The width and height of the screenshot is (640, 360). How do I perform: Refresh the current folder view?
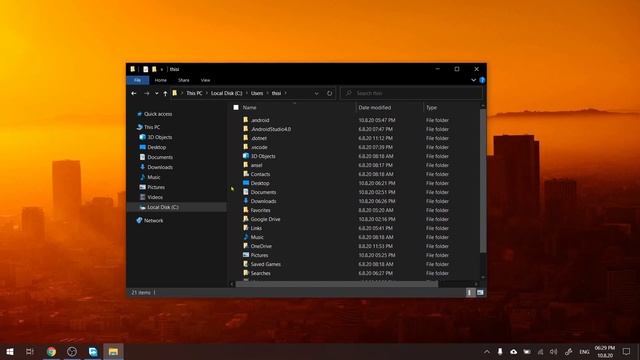coord(329,93)
